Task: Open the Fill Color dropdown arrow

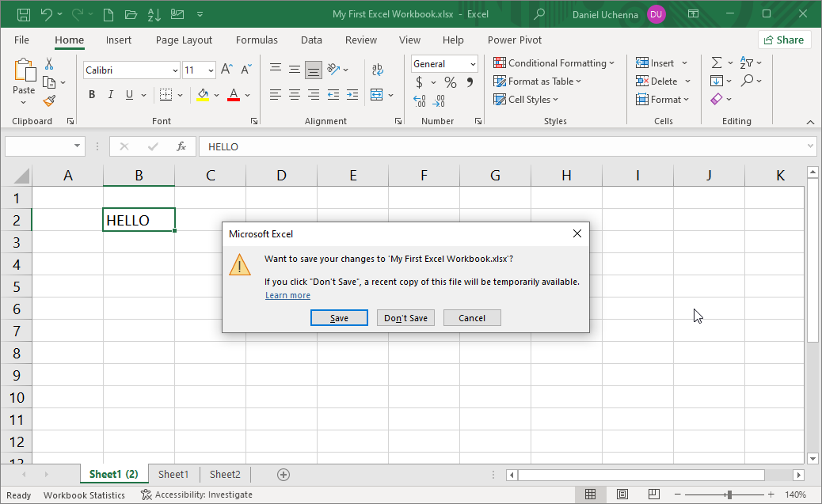Action: (x=215, y=95)
